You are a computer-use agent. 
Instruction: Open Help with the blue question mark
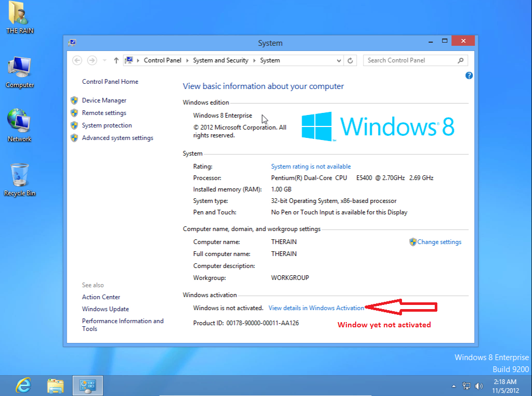click(469, 75)
